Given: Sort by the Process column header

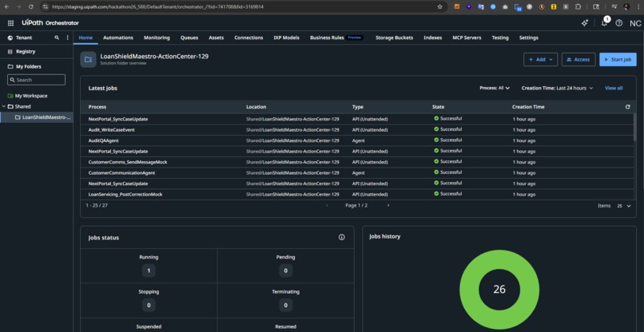Looking at the screenshot, I should 97,107.
